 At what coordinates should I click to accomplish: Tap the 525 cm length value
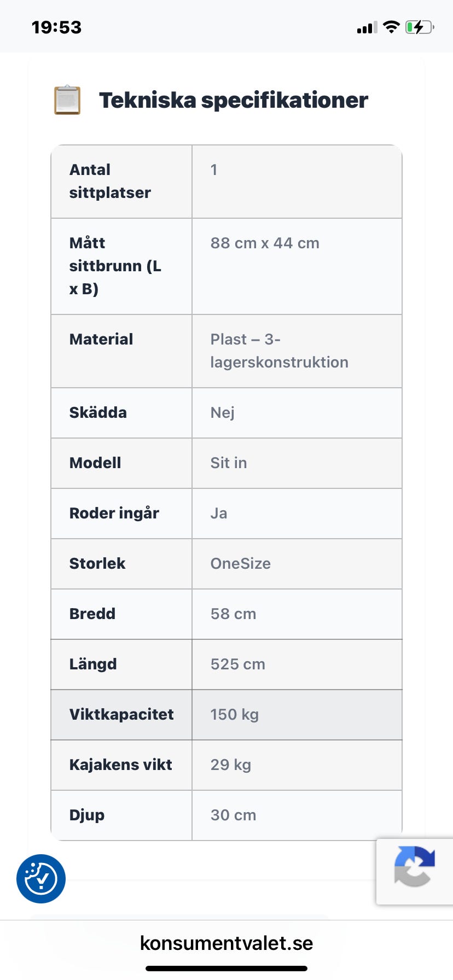click(238, 664)
